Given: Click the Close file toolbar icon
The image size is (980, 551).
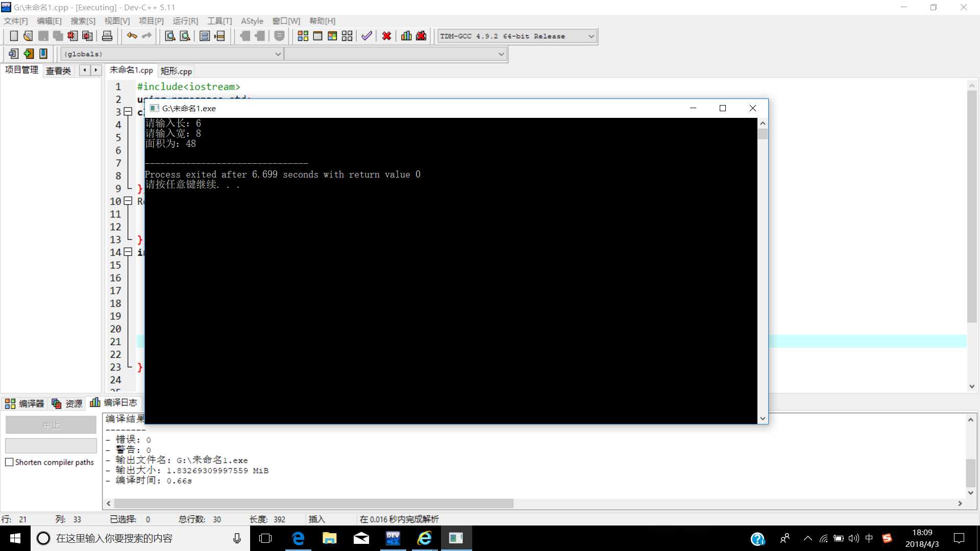Looking at the screenshot, I should click(x=73, y=36).
